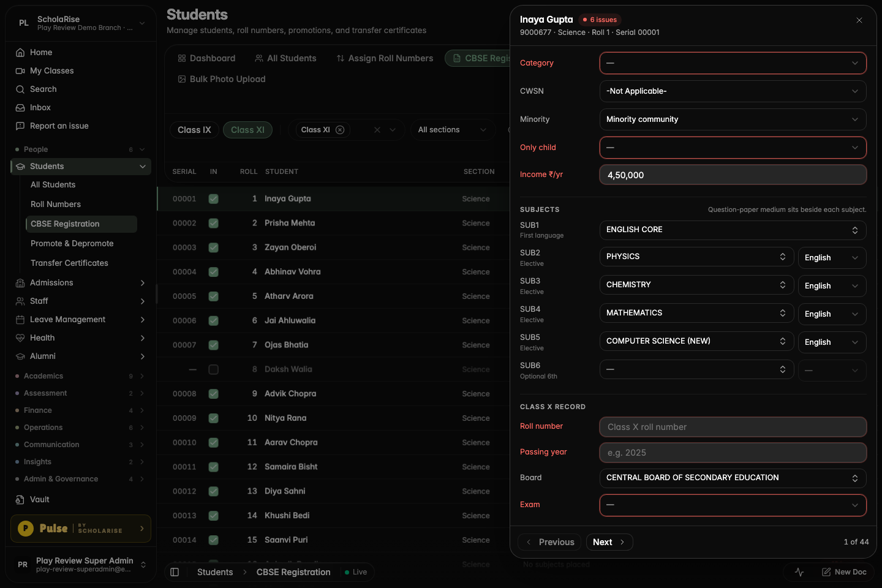
Task: Open the Category dropdown
Action: (x=733, y=63)
